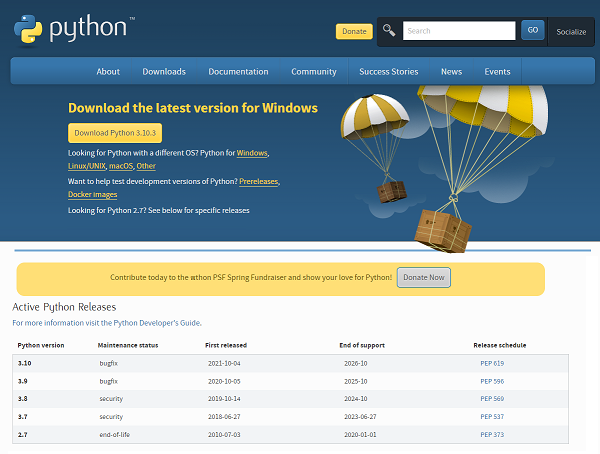Viewport: 600px width, 454px height.
Task: Open the Socialize menu
Action: (x=571, y=32)
